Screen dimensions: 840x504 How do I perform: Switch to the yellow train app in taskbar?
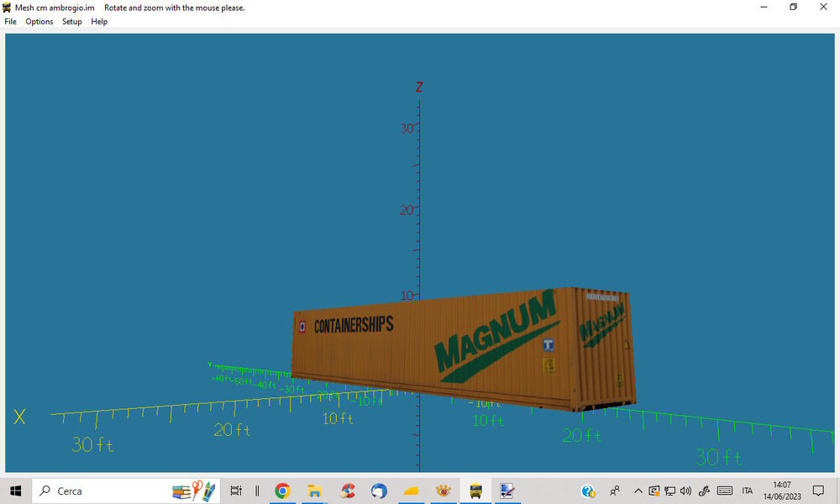coord(475,491)
